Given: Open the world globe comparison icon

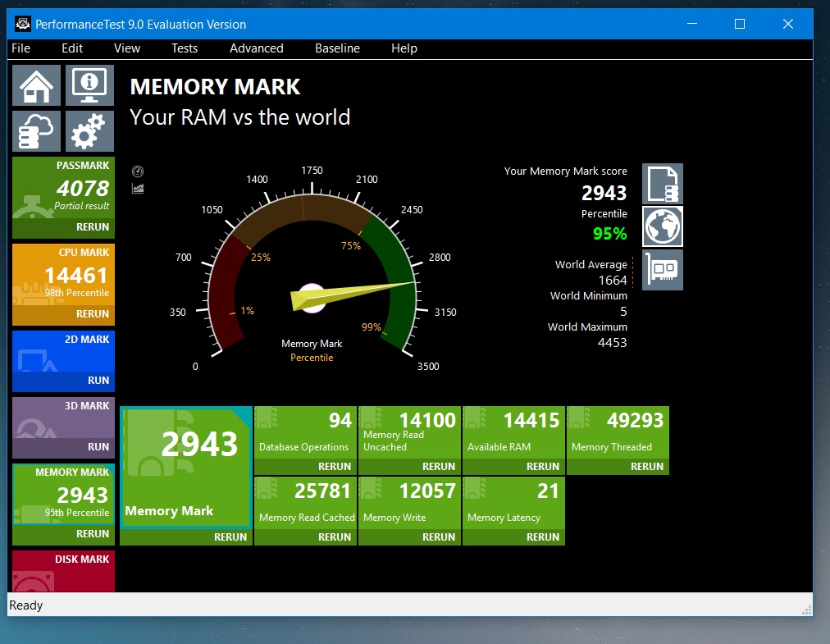Looking at the screenshot, I should (x=662, y=226).
